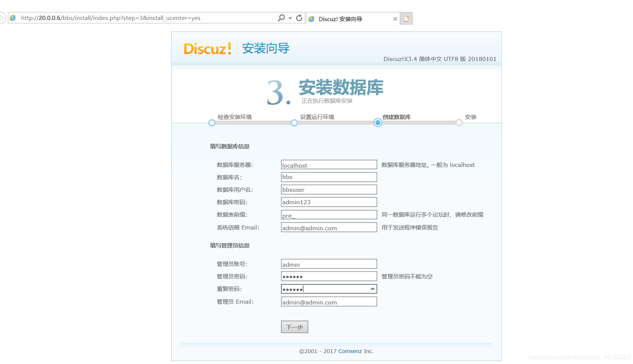Click the 同一数据库运行多个论坛时 hint text
This screenshot has height=364, width=633.
[433, 215]
